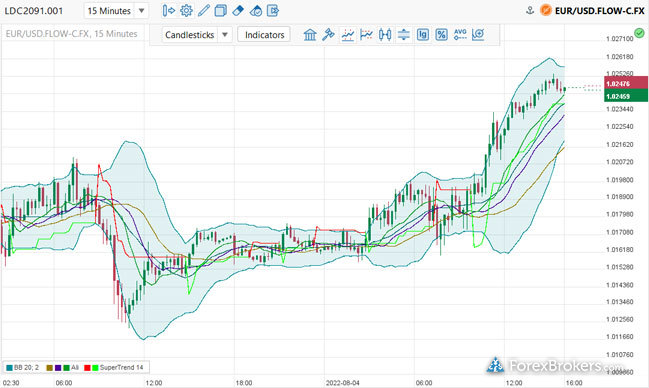
Task: Click the green connection status checkmark
Action: (x=639, y=33)
